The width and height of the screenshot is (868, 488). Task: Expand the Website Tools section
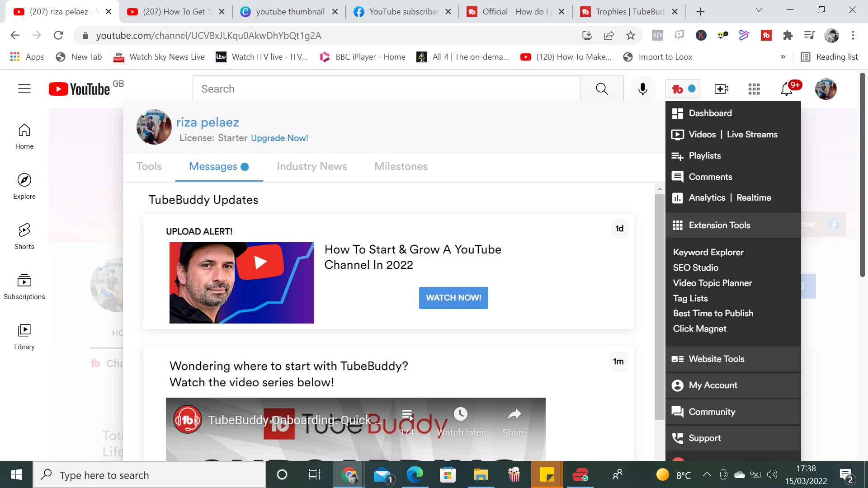coord(733,359)
